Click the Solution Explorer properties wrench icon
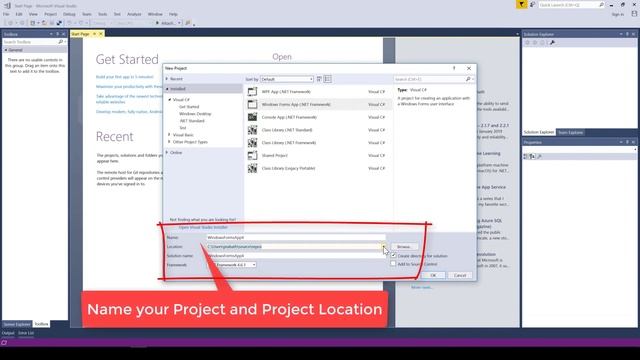Screen dimensions: 640x360 (552, 42)
